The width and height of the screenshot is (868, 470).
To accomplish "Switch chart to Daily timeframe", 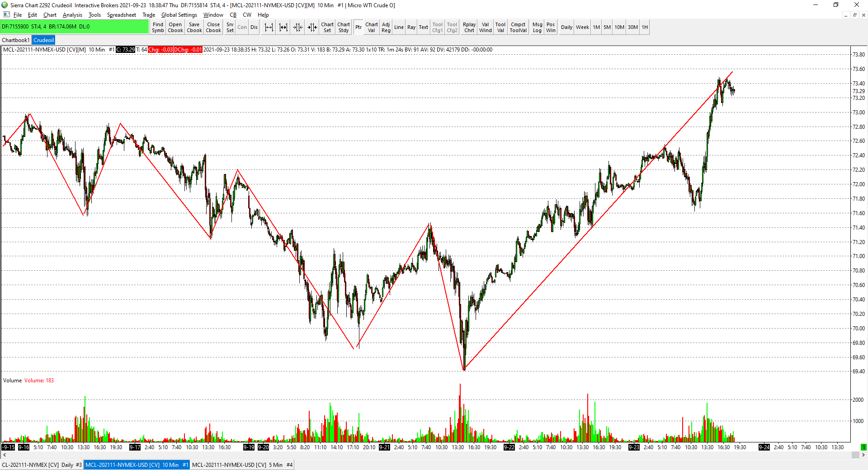I will (566, 28).
